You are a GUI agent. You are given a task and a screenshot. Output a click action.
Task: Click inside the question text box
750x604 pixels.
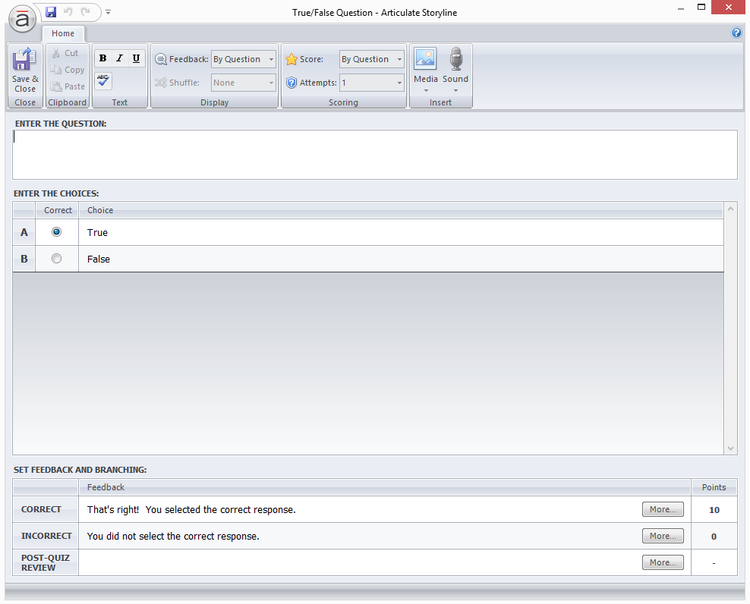[x=375, y=155]
